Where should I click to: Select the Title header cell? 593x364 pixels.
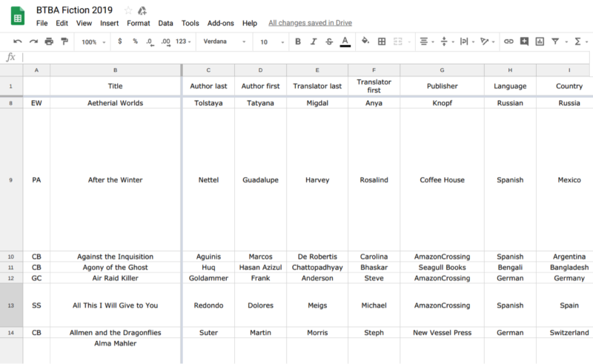(116, 86)
